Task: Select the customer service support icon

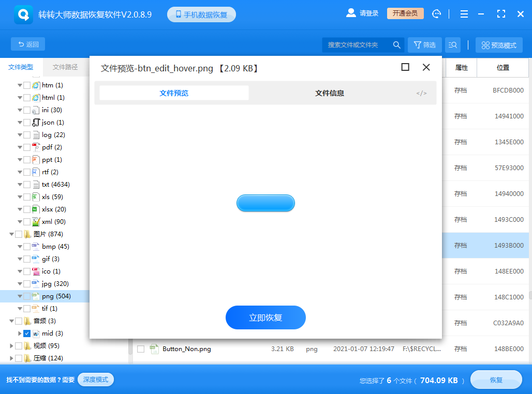Action: pos(436,14)
